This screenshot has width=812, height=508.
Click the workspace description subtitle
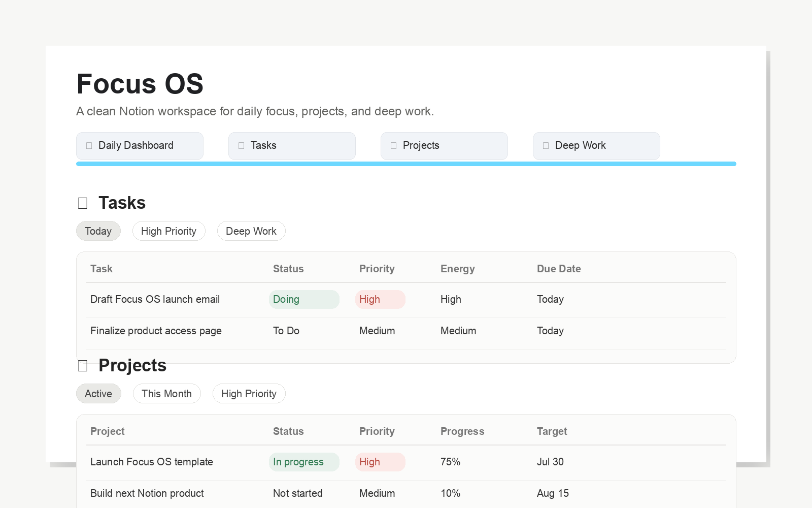point(255,111)
